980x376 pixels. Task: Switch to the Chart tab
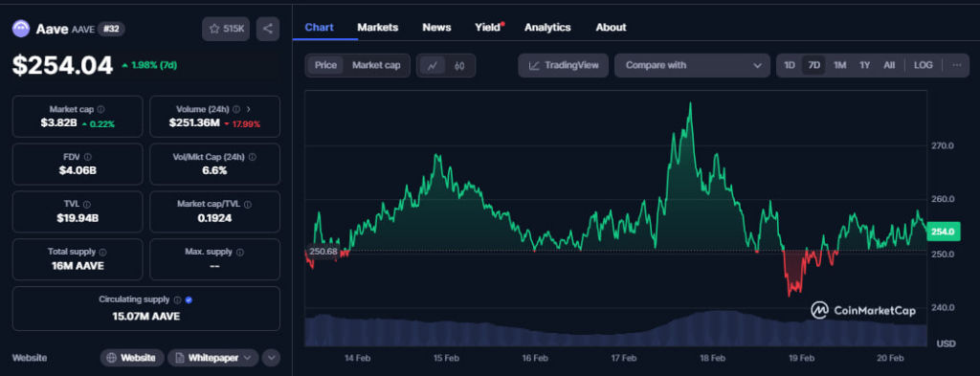coord(320,28)
